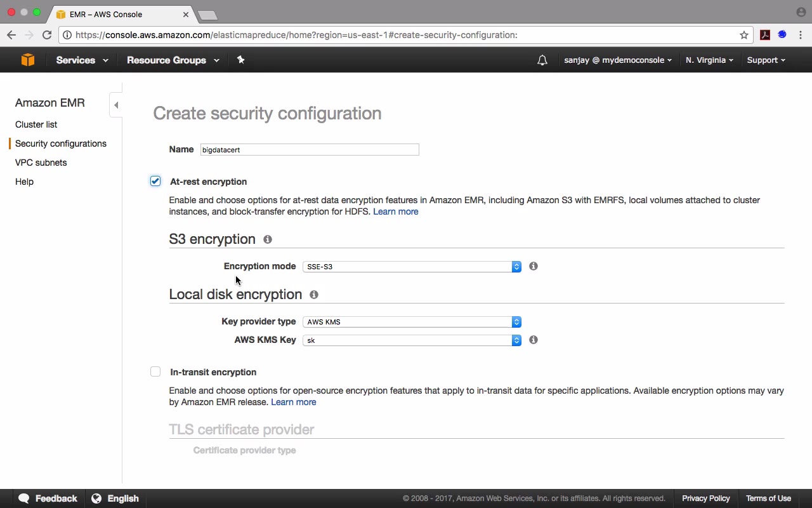Open the Services menu
812x508 pixels.
click(82, 60)
